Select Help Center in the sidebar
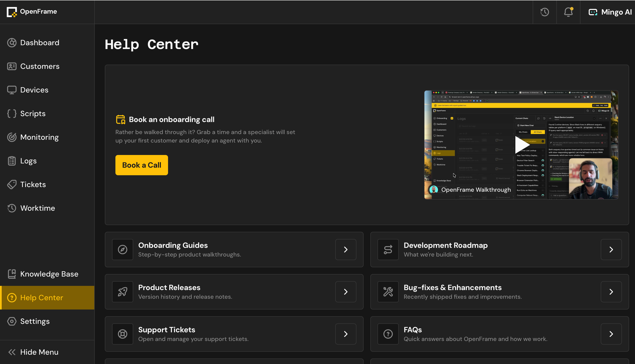Viewport: 635px width, 364px height. click(47, 297)
